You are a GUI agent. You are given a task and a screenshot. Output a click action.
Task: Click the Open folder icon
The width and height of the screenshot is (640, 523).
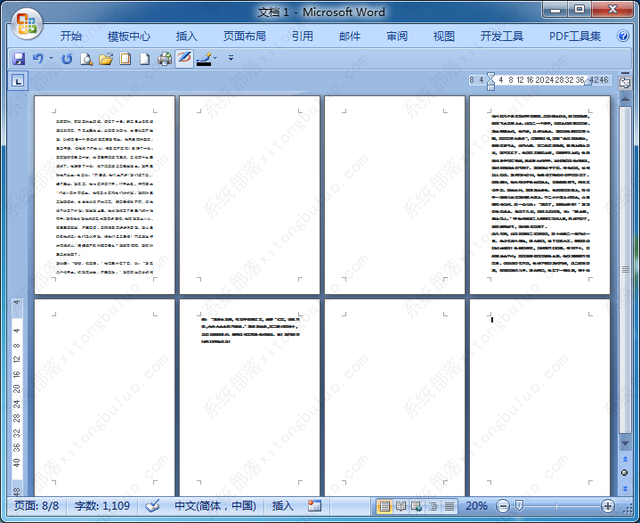click(x=106, y=59)
